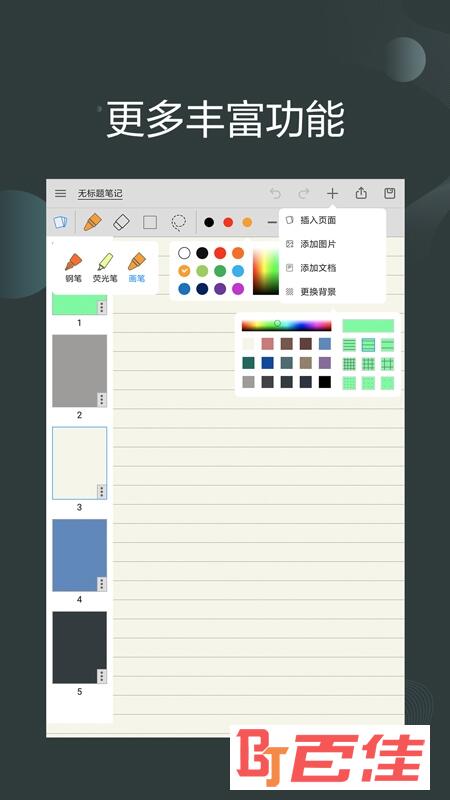Select the lasso selection tool
Viewport: 450px width, 800px height.
[179, 222]
